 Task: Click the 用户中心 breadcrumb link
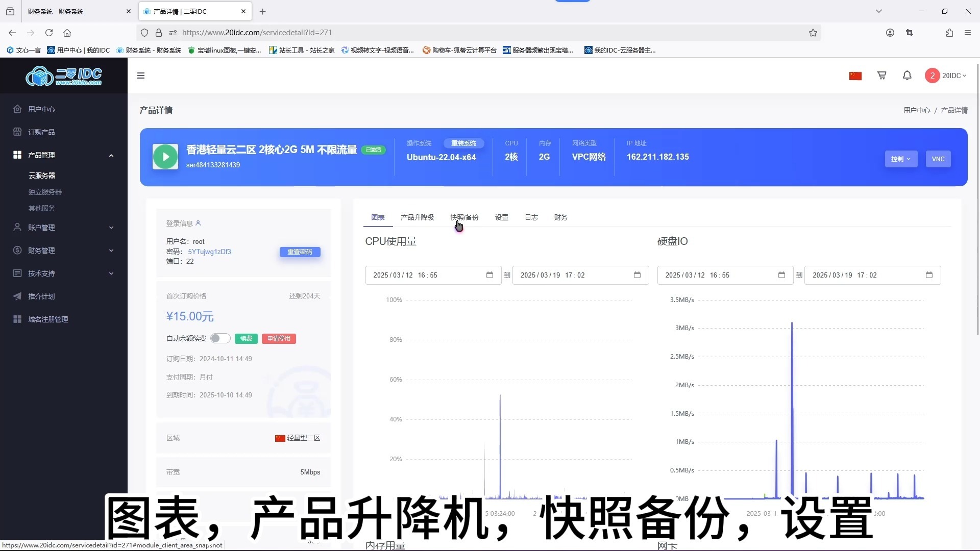(x=917, y=110)
